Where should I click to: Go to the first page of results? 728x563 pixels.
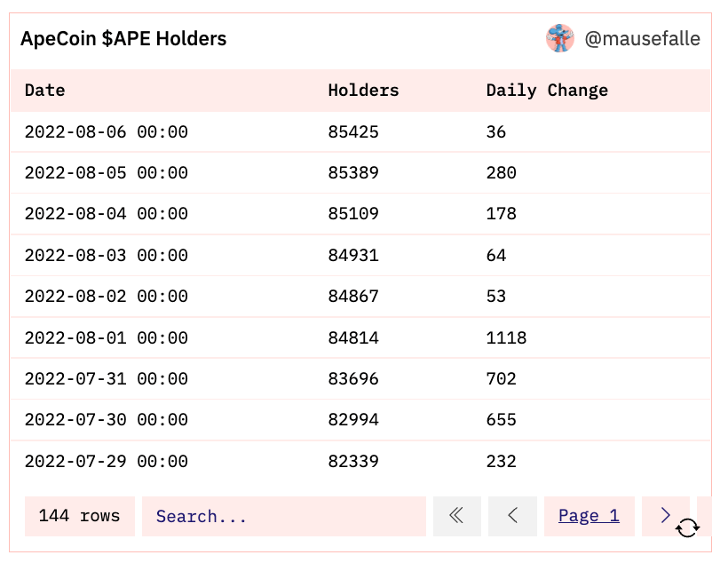[456, 516]
